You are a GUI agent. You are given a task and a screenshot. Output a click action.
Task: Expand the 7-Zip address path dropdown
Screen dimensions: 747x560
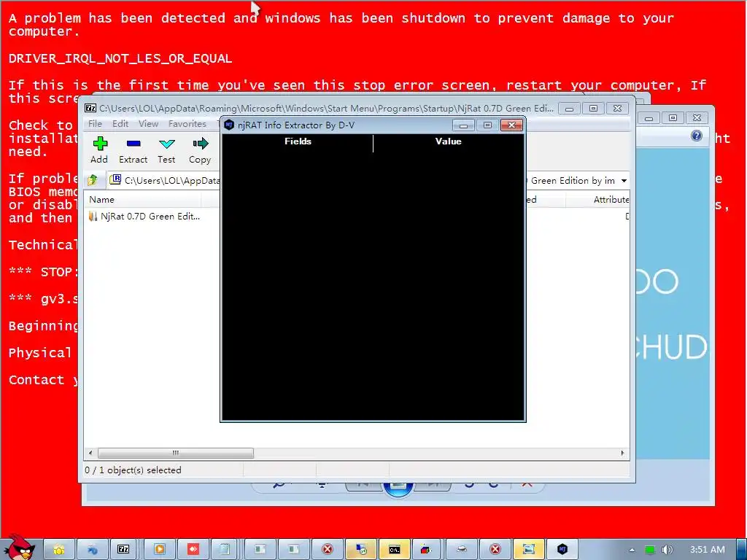624,181
